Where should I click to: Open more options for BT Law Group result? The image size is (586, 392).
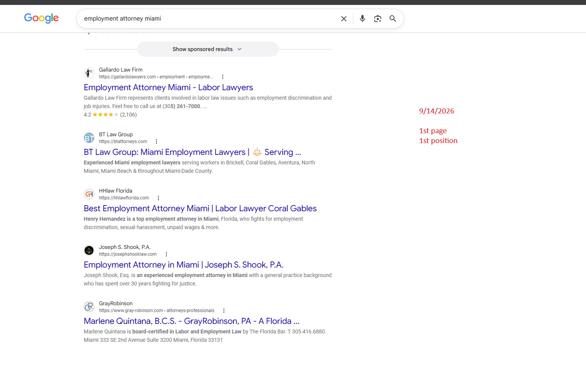[x=156, y=142]
